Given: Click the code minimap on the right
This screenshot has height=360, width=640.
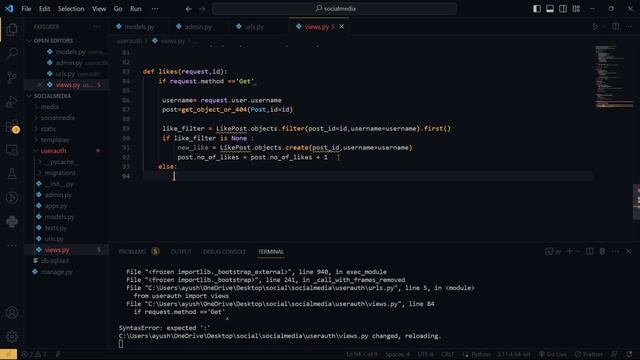Looking at the screenshot, I should point(613,78).
